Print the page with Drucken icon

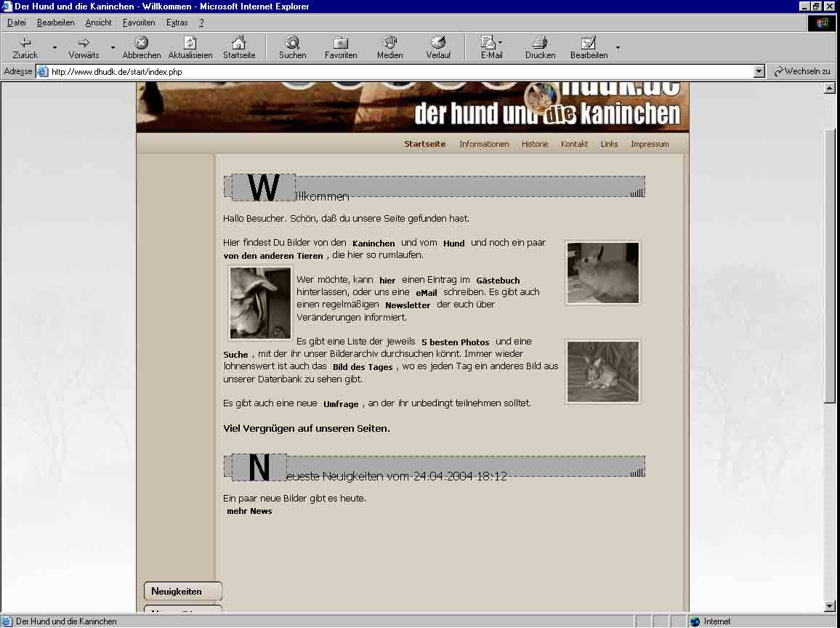539,43
